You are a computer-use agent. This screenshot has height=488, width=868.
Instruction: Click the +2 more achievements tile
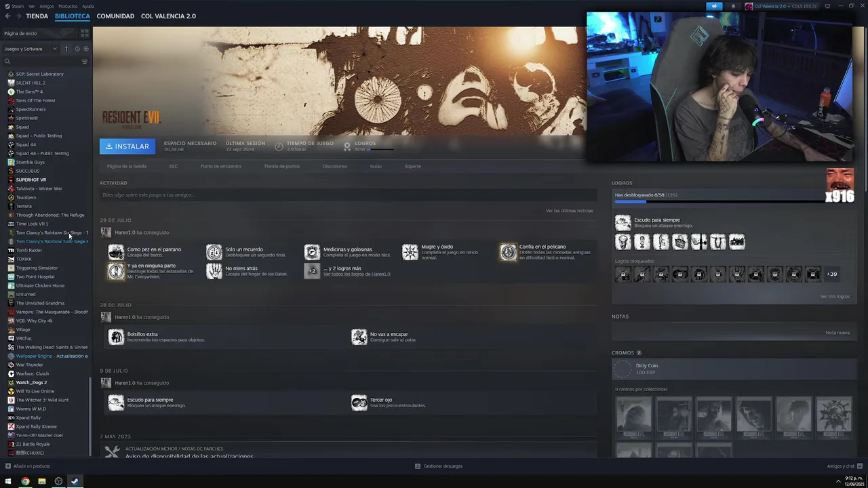(312, 271)
